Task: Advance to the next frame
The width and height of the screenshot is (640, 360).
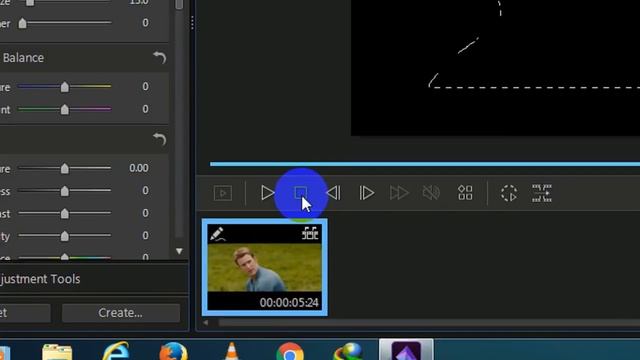Action: point(366,193)
